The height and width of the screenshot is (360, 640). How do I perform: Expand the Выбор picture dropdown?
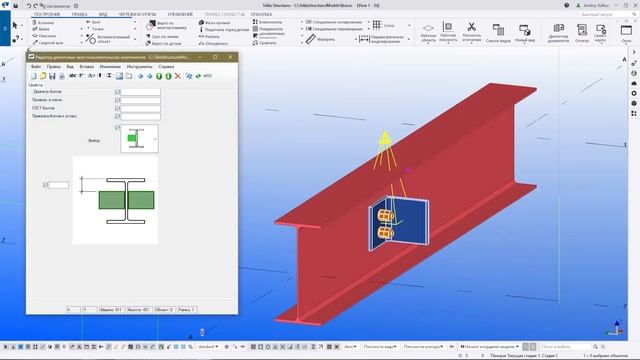pyautogui.click(x=155, y=139)
